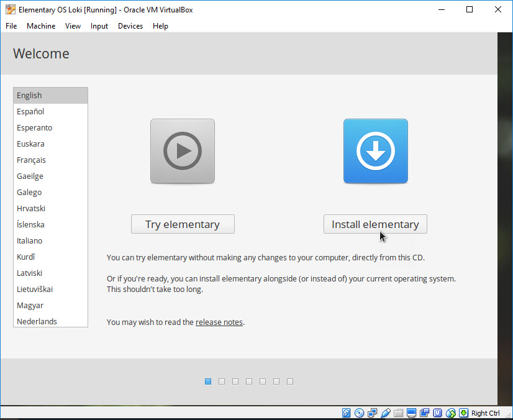Select Nederlands in the language list

coord(51,321)
